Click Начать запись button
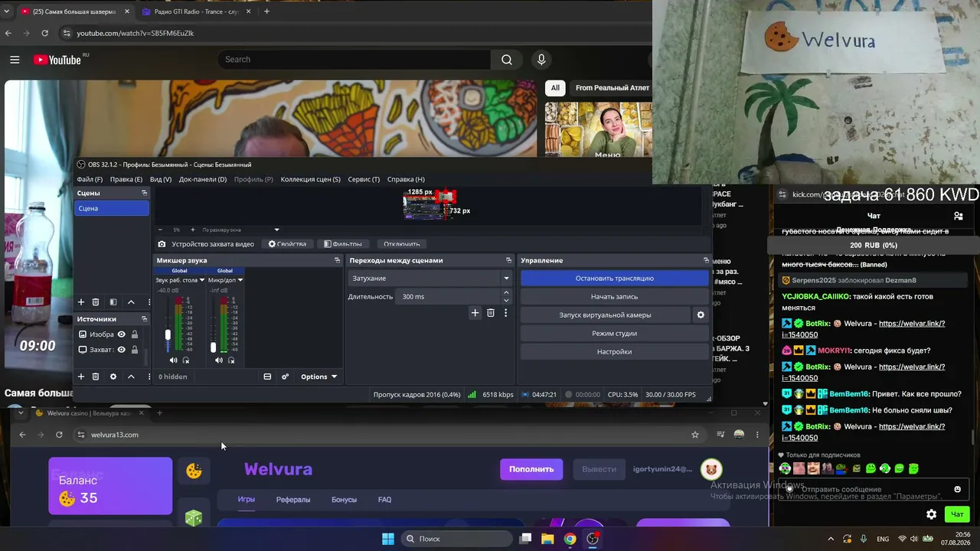 [x=615, y=297]
